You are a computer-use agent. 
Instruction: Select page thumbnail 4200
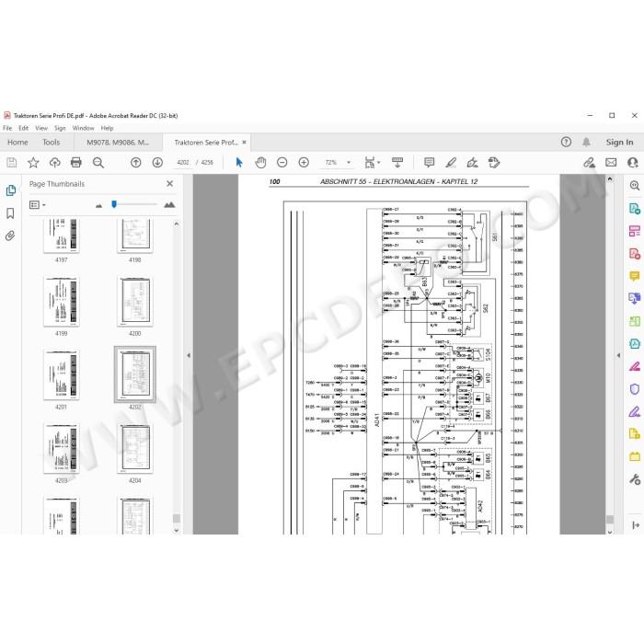pos(134,302)
